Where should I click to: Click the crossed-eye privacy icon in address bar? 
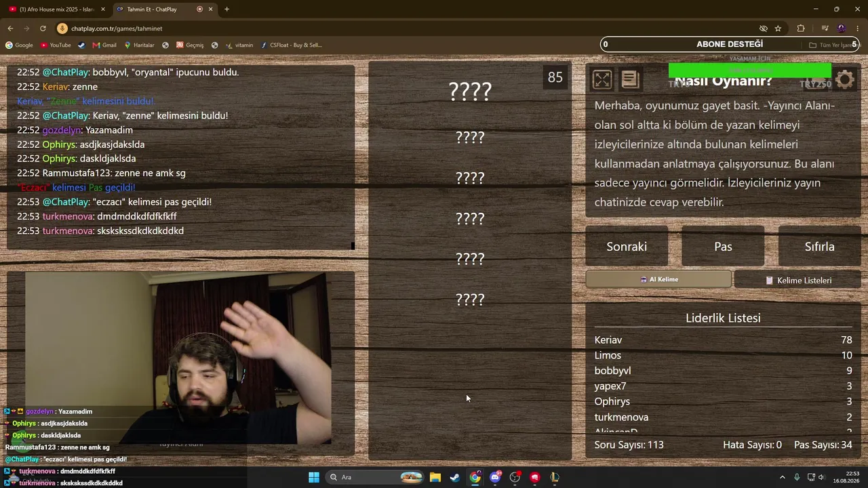click(x=764, y=28)
